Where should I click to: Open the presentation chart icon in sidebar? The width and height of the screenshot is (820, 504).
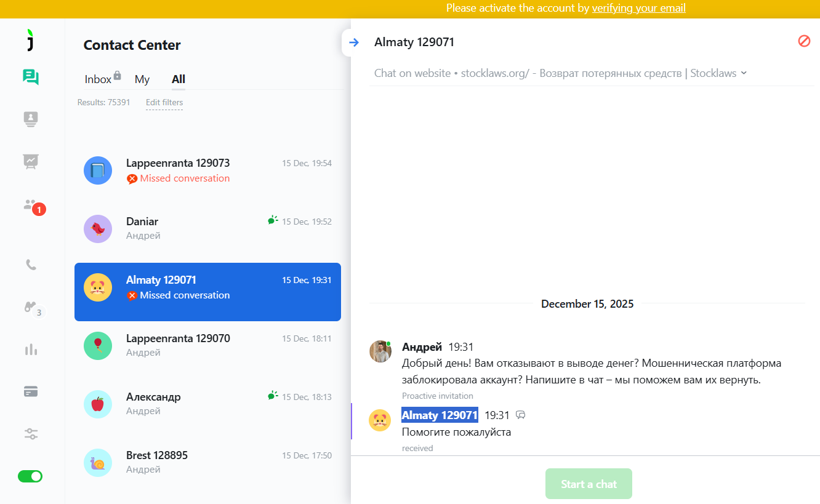click(31, 161)
